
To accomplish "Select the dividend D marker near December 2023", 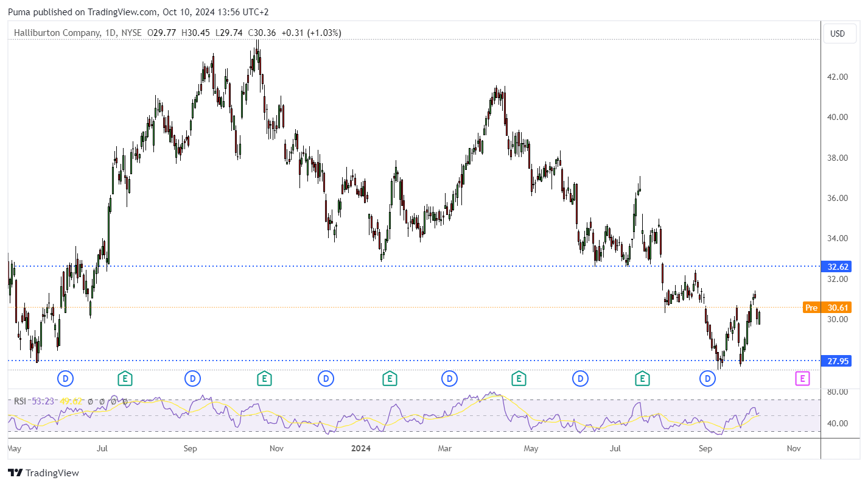I will pyautogui.click(x=326, y=379).
